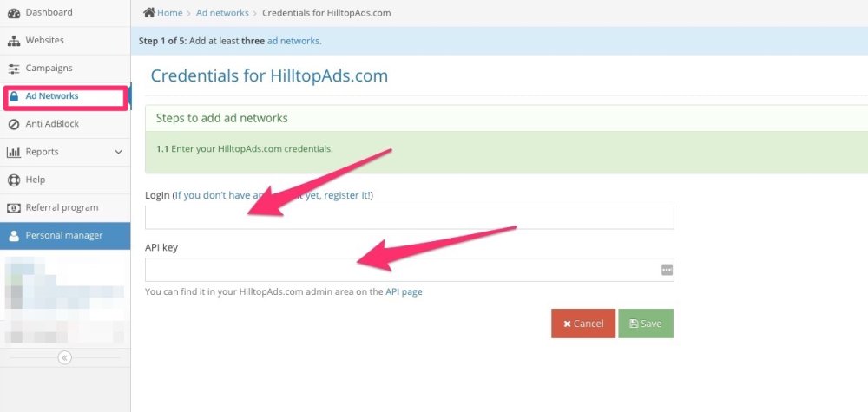The height and width of the screenshot is (412, 868).
Task: Collapse the sidebar with the double-chevron button
Action: [65, 358]
